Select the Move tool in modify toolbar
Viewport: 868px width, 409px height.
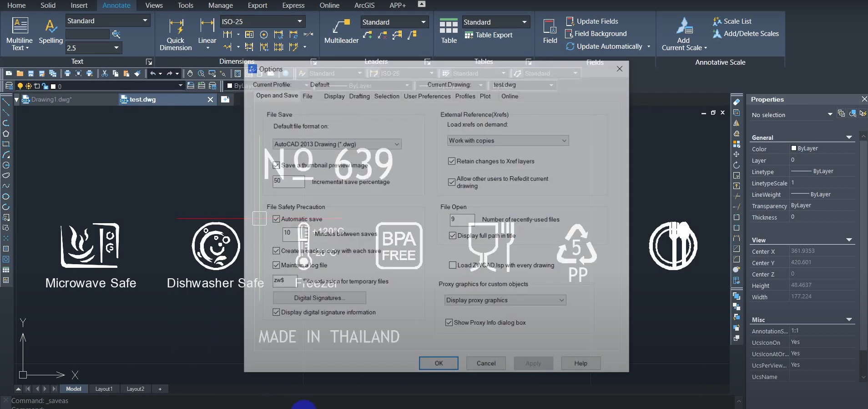(x=737, y=154)
